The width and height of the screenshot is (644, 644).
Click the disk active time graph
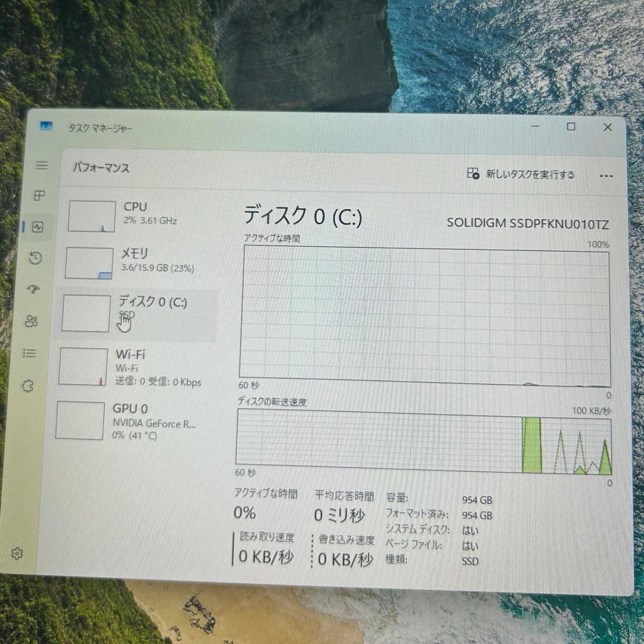click(x=425, y=316)
